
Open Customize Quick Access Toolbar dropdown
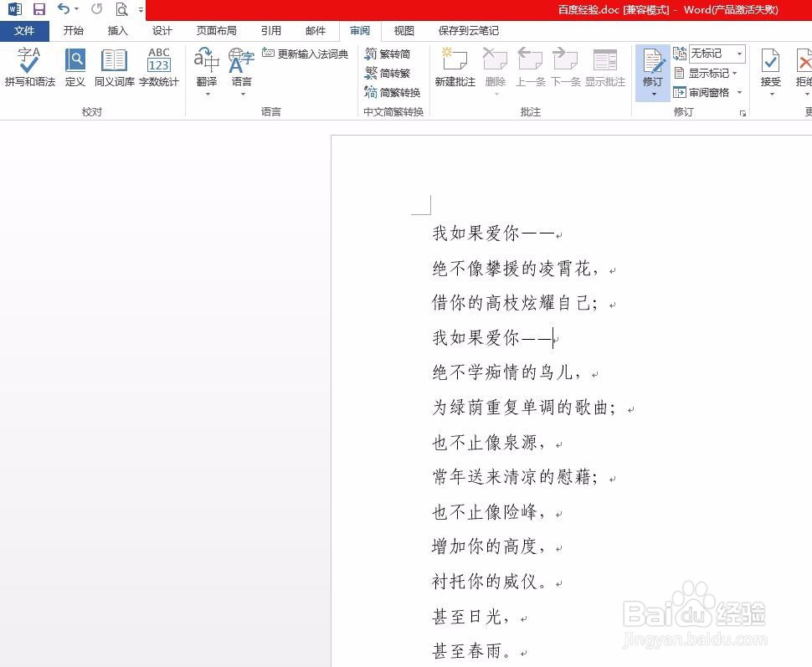point(141,9)
